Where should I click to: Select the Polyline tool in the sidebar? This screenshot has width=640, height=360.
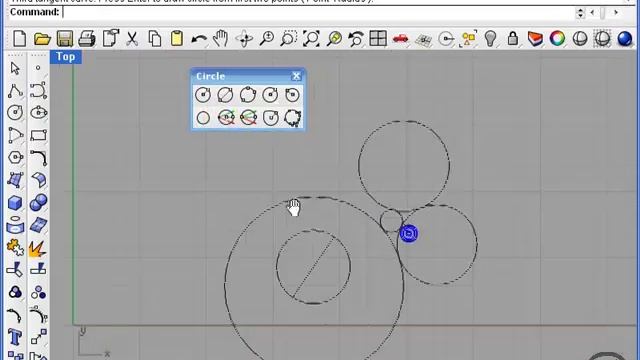[x=15, y=90]
